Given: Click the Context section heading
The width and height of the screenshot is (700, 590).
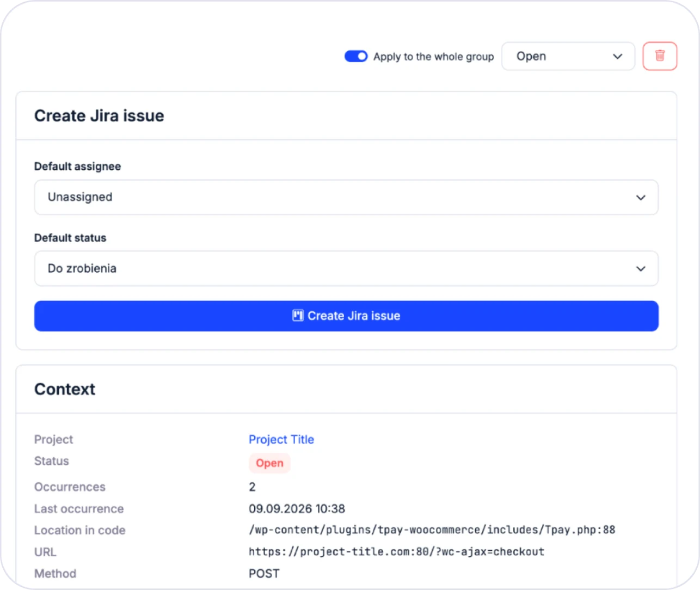Looking at the screenshot, I should (65, 389).
